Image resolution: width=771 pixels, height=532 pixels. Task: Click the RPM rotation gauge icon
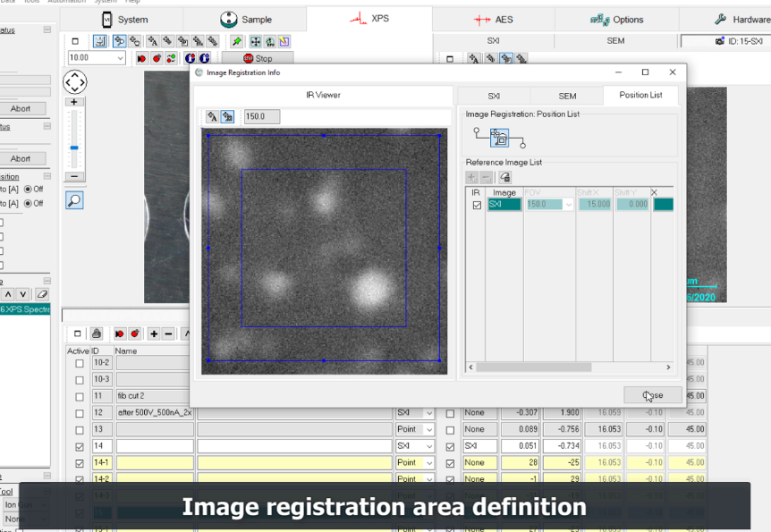270,41
